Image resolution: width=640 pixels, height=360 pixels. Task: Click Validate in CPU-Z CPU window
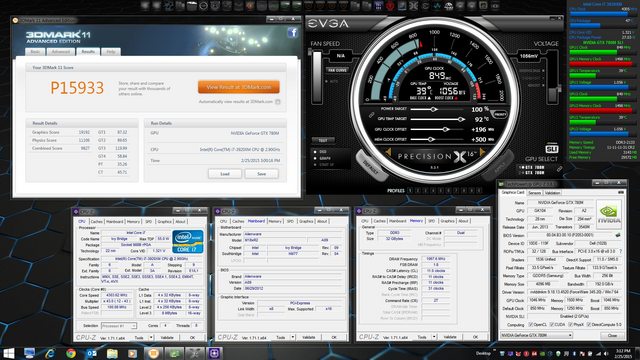(x=167, y=338)
